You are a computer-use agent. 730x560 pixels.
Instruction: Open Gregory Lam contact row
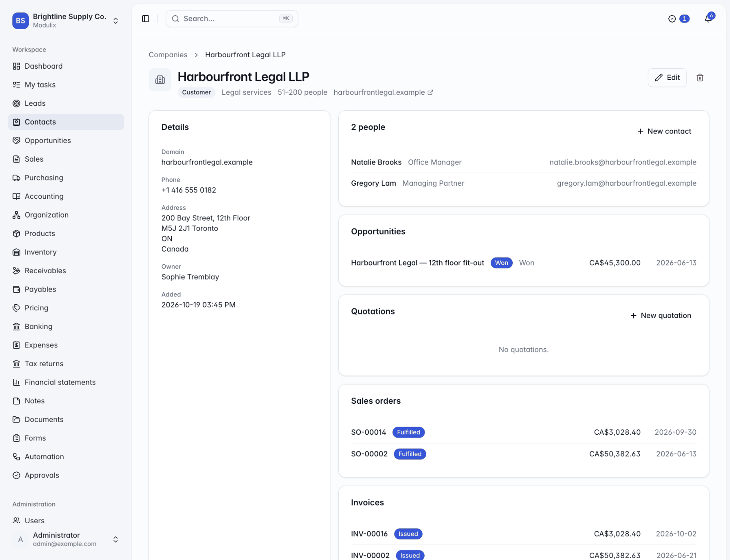coord(524,183)
